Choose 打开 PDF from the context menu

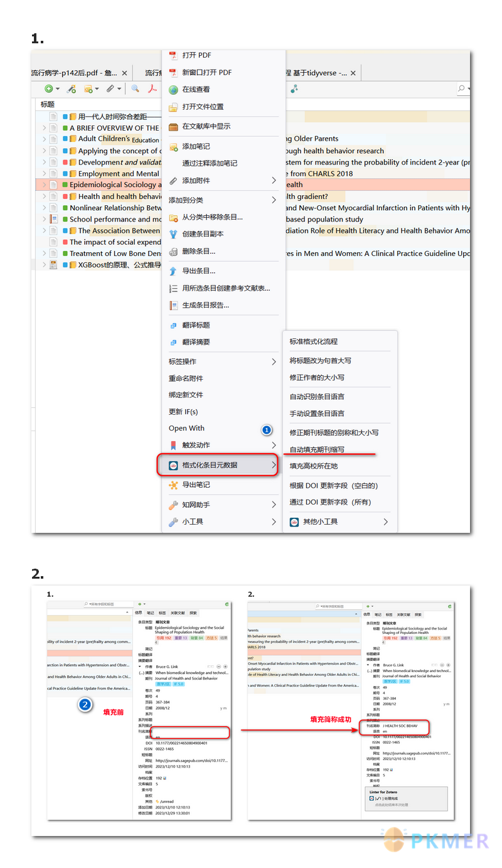pyautogui.click(x=196, y=55)
